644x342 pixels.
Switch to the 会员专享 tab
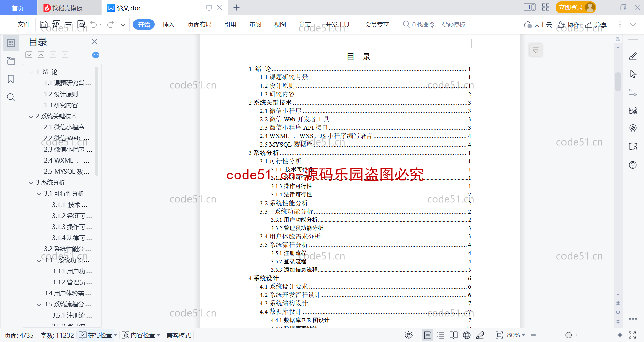(377, 24)
